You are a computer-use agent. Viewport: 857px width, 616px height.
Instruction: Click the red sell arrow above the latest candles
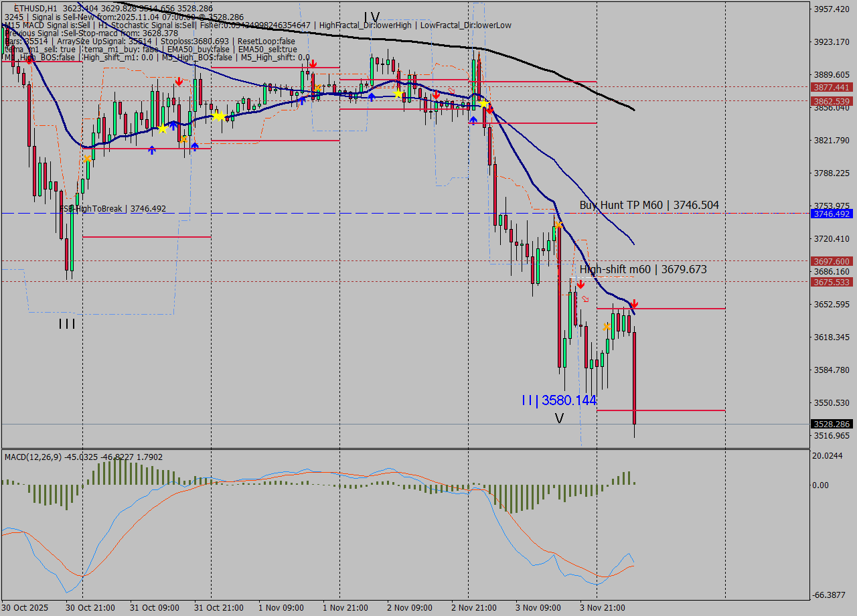pyautogui.click(x=633, y=305)
